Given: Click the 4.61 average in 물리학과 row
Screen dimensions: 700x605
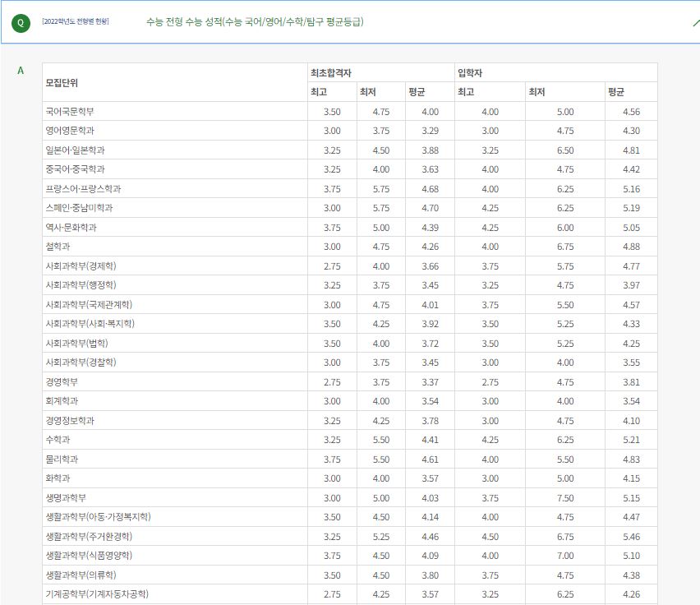Looking at the screenshot, I should point(430,460).
